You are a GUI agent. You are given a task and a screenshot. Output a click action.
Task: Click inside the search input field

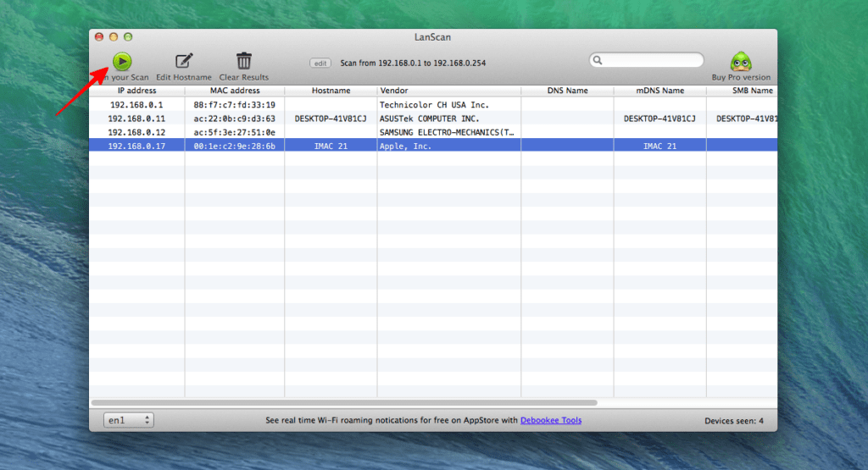(651, 61)
